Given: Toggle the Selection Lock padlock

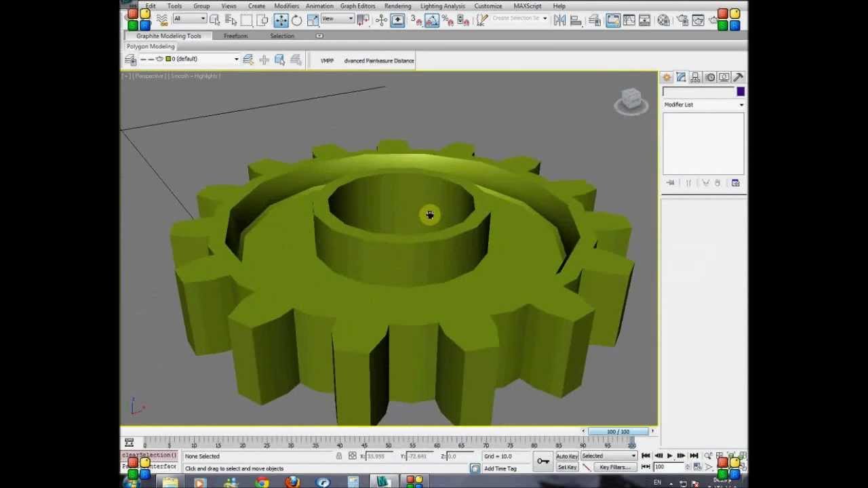Looking at the screenshot, I should pos(339,456).
